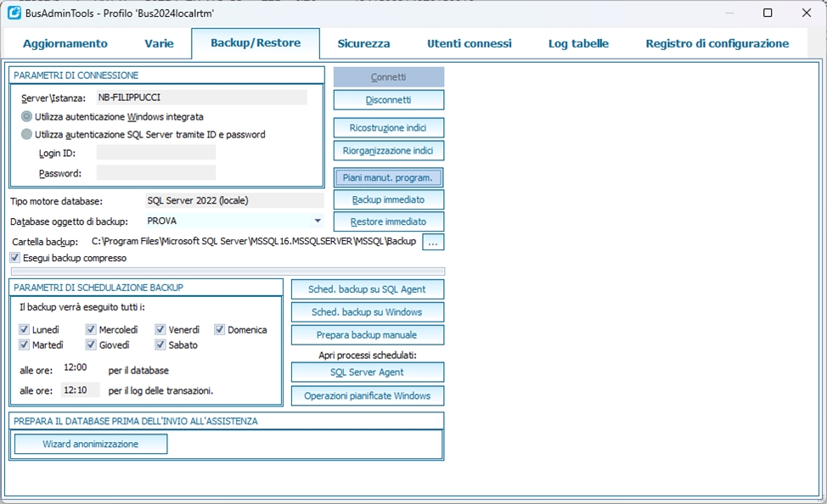This screenshot has height=504, width=827.
Task: Click the Cartella backup path text
Action: coord(254,242)
